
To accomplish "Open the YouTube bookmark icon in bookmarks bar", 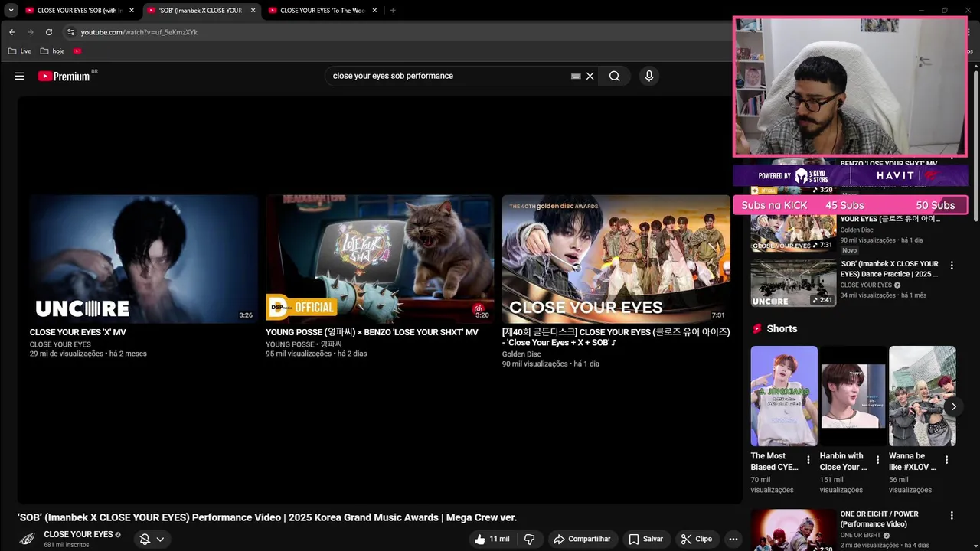I will pyautogui.click(x=77, y=51).
